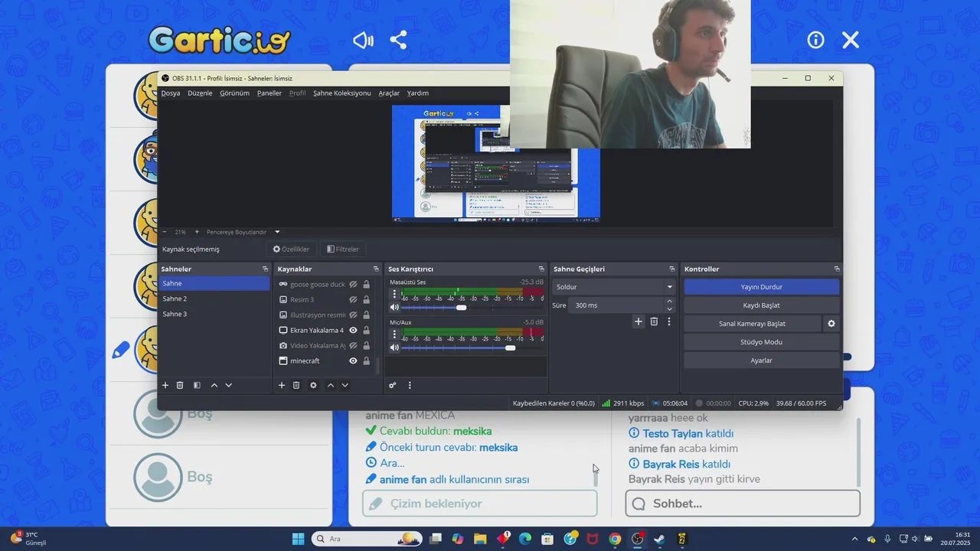
Task: Decrease Süre duration with down arrow
Action: tap(670, 309)
